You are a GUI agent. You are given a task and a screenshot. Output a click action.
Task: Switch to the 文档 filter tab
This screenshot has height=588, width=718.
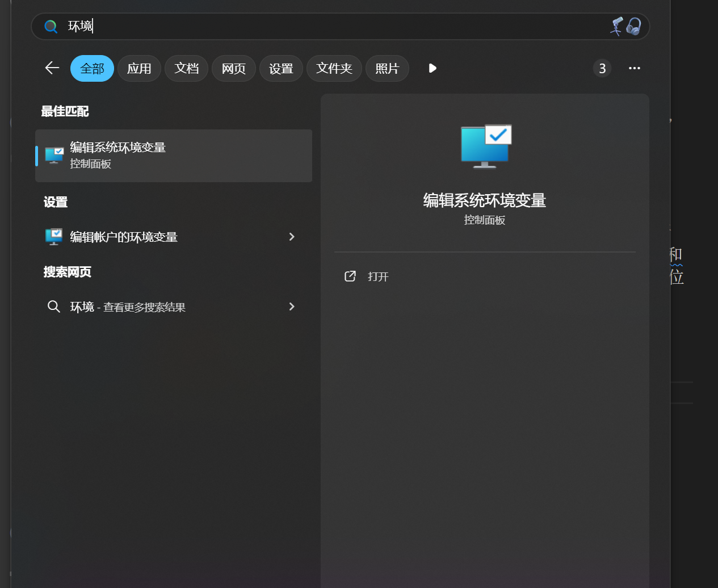[186, 69]
